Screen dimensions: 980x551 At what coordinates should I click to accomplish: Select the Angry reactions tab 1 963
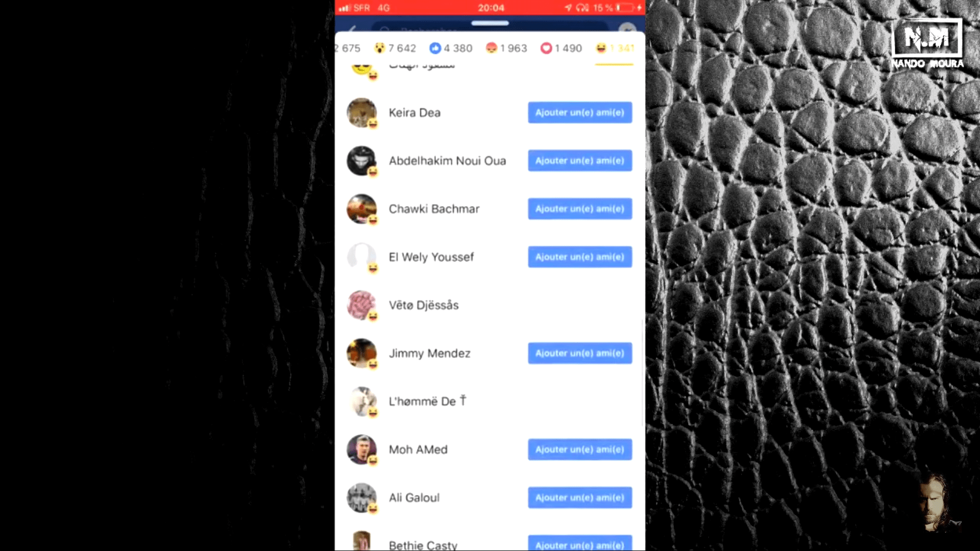tap(506, 48)
